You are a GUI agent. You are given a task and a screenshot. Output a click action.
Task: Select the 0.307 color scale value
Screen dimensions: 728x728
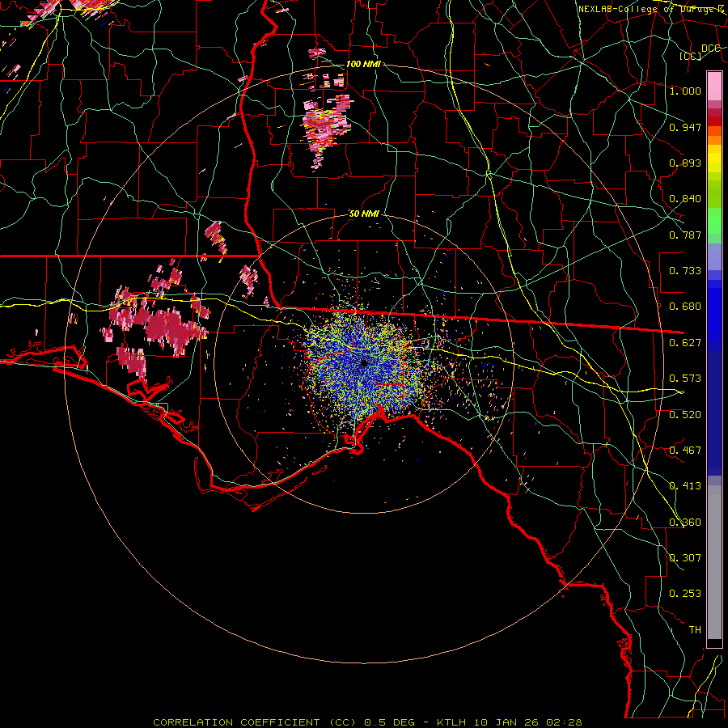tap(685, 558)
